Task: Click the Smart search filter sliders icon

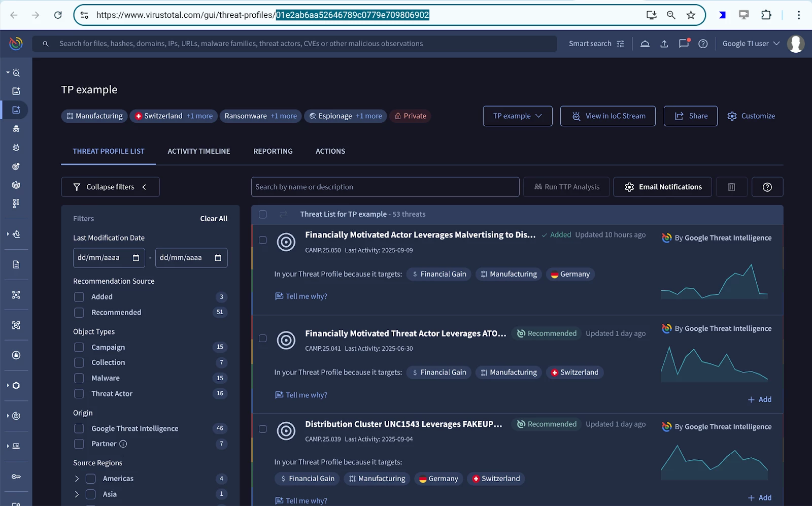Action: [x=620, y=44]
